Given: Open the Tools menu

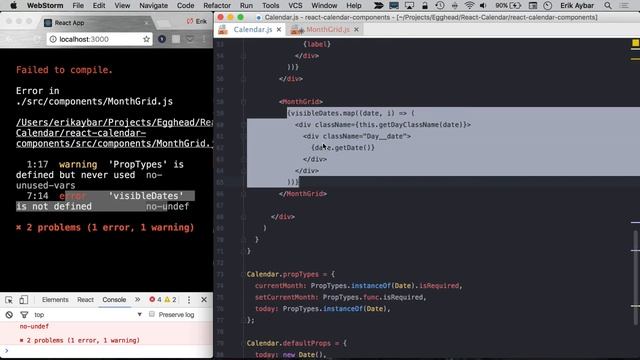Looking at the screenshot, I should pos(271,5).
